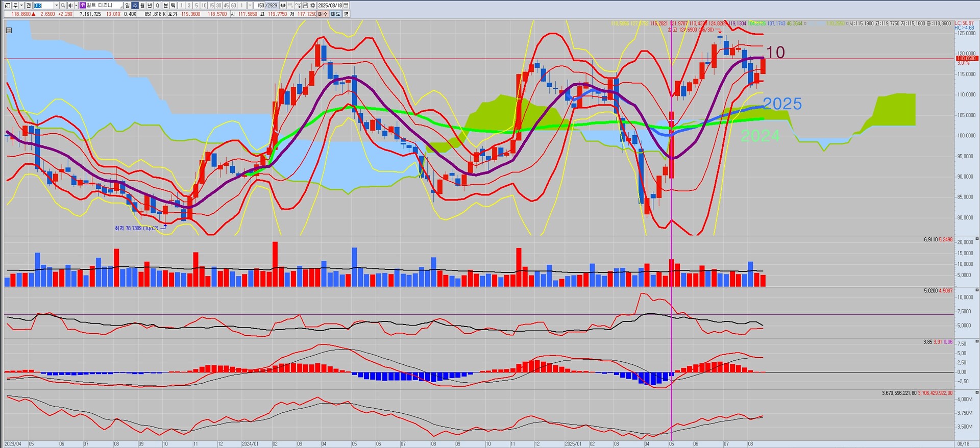The width and height of the screenshot is (980, 448).
Task: Click the MACD panel corner square button
Action: click(x=977, y=341)
